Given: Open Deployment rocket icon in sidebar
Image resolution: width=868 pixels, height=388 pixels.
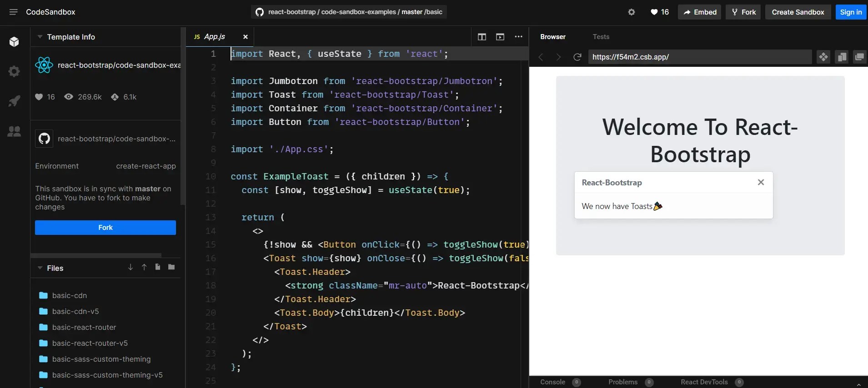Looking at the screenshot, I should click(14, 101).
